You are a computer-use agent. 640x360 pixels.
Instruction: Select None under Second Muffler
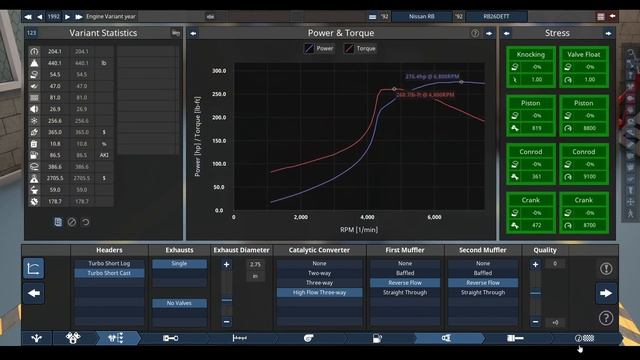(483, 264)
